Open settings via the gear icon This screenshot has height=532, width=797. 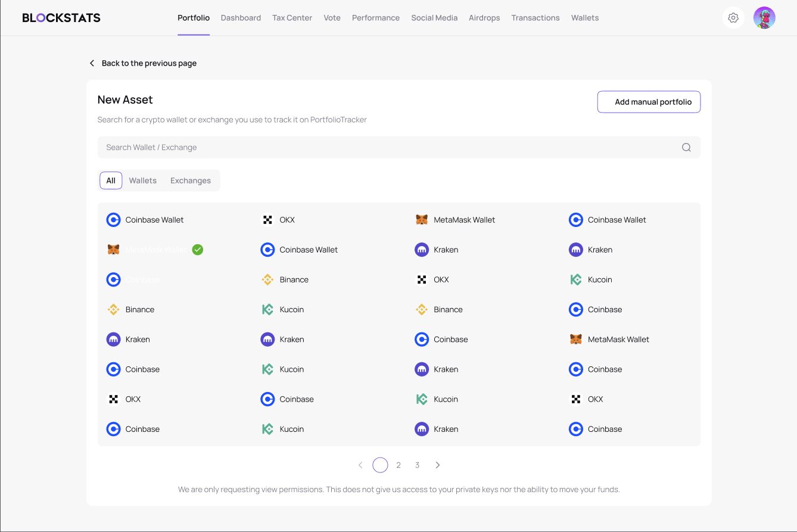point(733,18)
